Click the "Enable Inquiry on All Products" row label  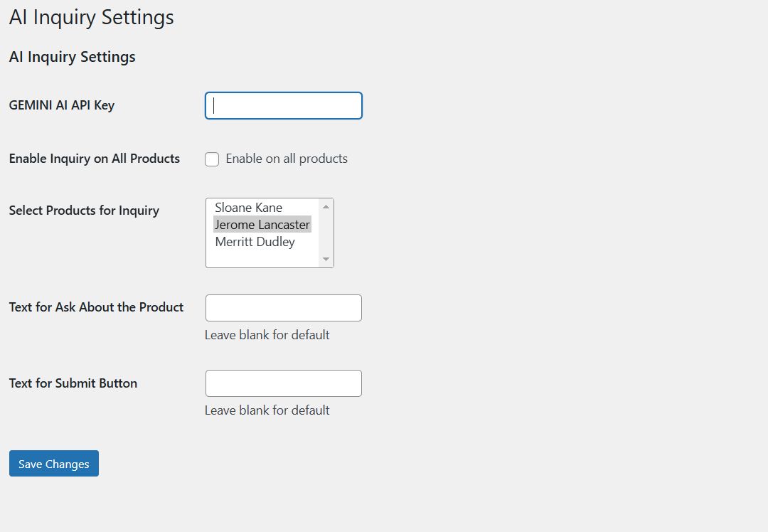click(95, 159)
